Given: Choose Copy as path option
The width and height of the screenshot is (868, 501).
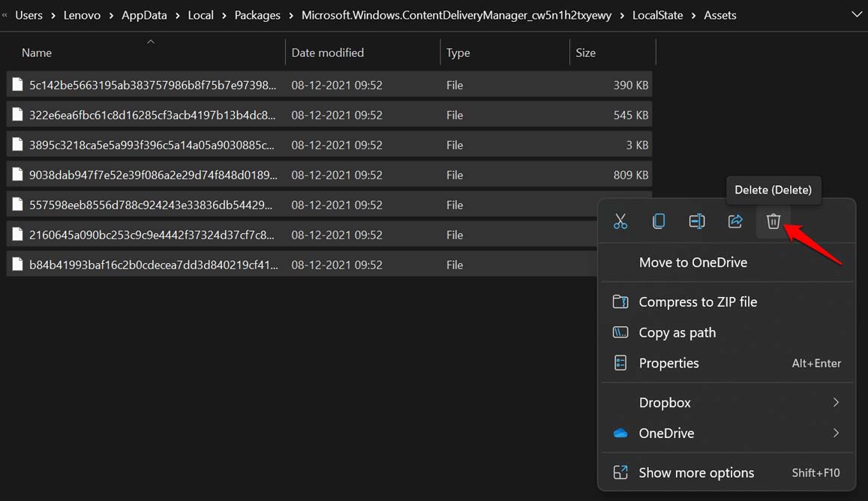Looking at the screenshot, I should [x=677, y=333].
